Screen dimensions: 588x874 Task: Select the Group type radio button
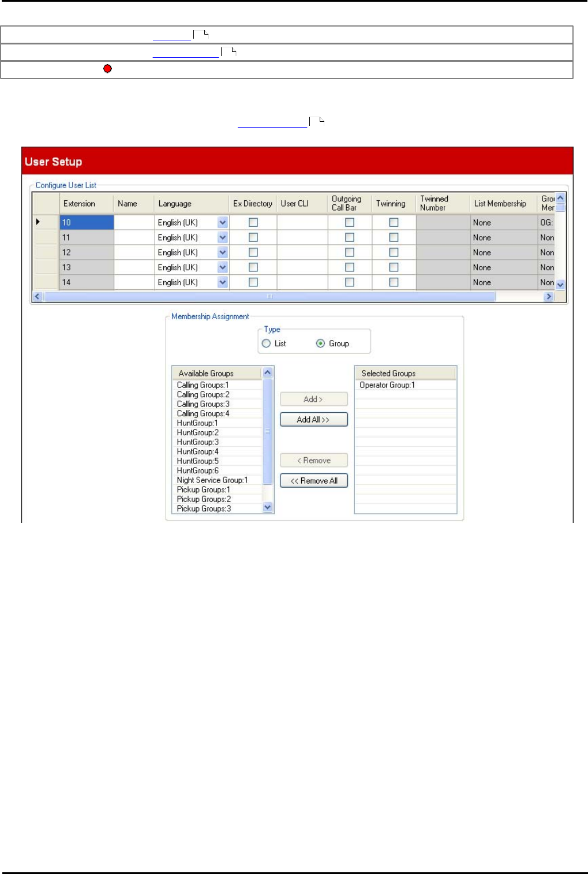(x=320, y=343)
